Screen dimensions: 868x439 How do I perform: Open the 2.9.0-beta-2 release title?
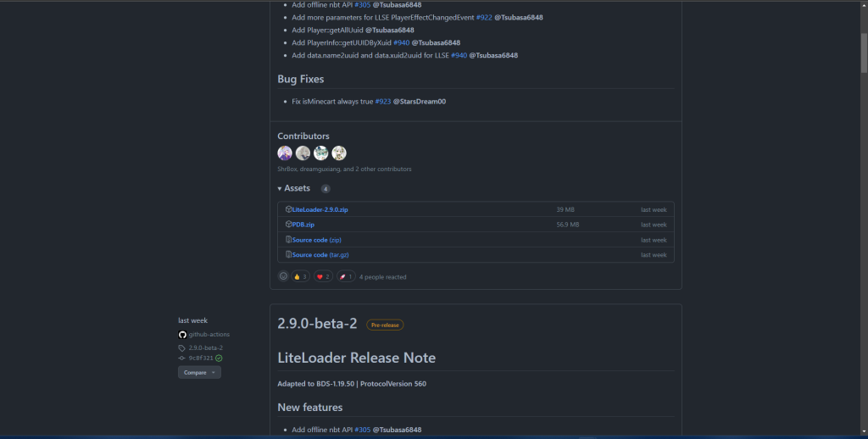click(317, 324)
